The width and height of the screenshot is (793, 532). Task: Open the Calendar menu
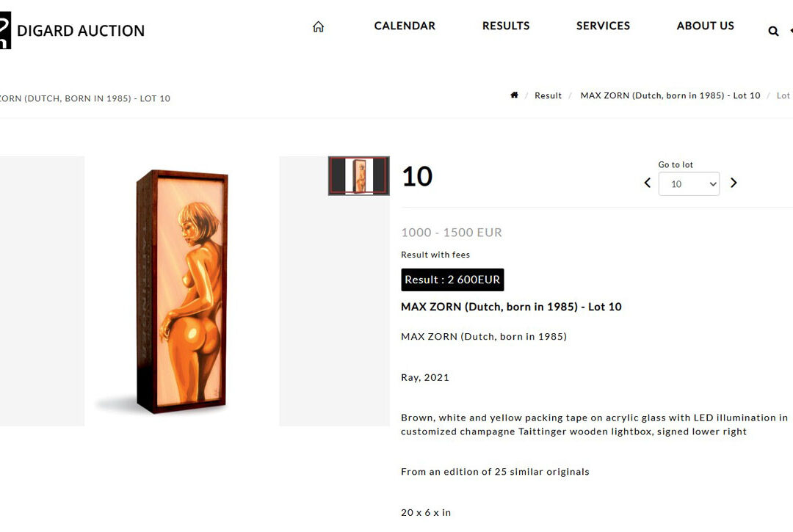click(405, 26)
